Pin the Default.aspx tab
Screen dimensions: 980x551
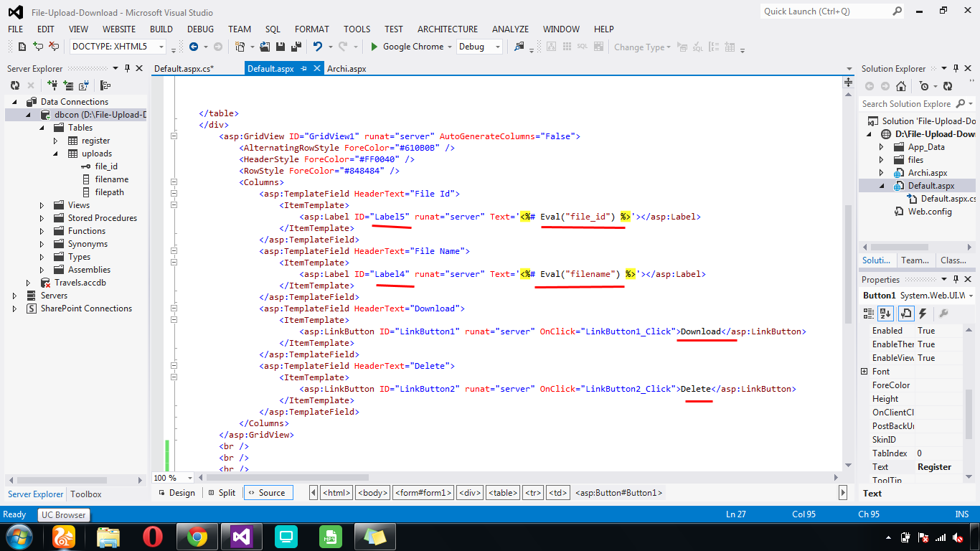coord(303,69)
